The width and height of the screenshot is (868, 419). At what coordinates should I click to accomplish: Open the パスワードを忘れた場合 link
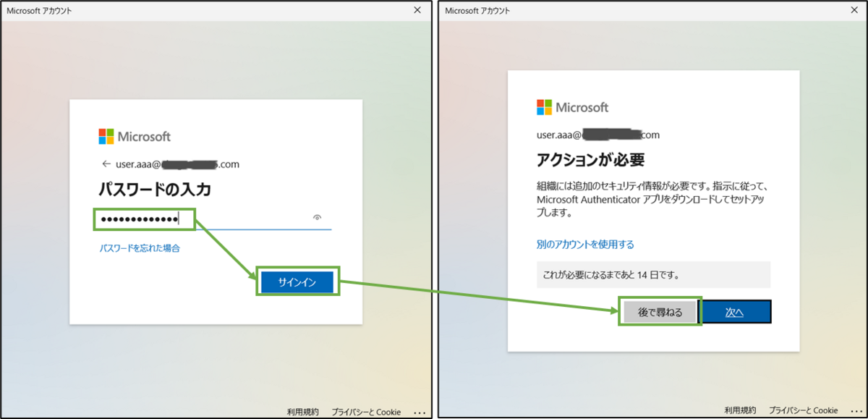(140, 248)
